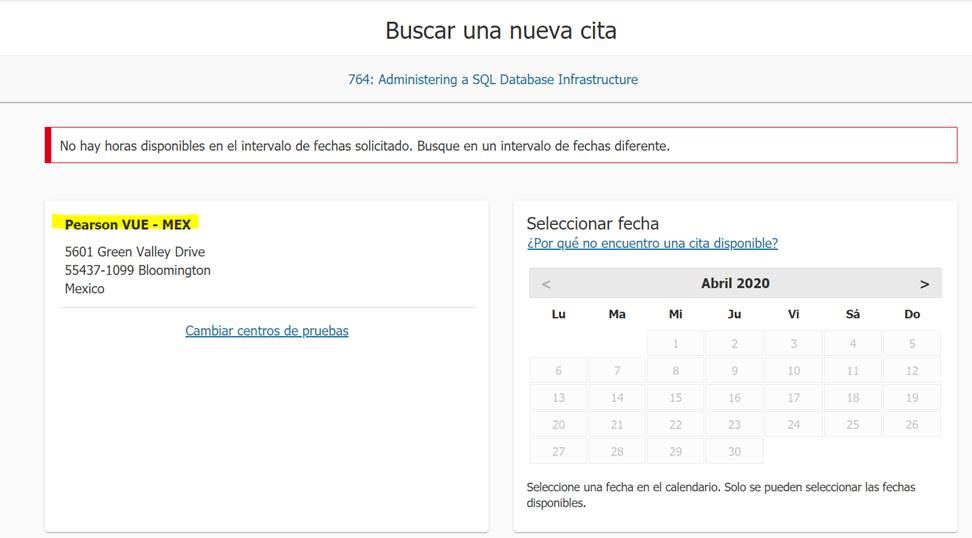Select April 1 on the calendar
This screenshot has height=538, width=972.
pos(676,343)
